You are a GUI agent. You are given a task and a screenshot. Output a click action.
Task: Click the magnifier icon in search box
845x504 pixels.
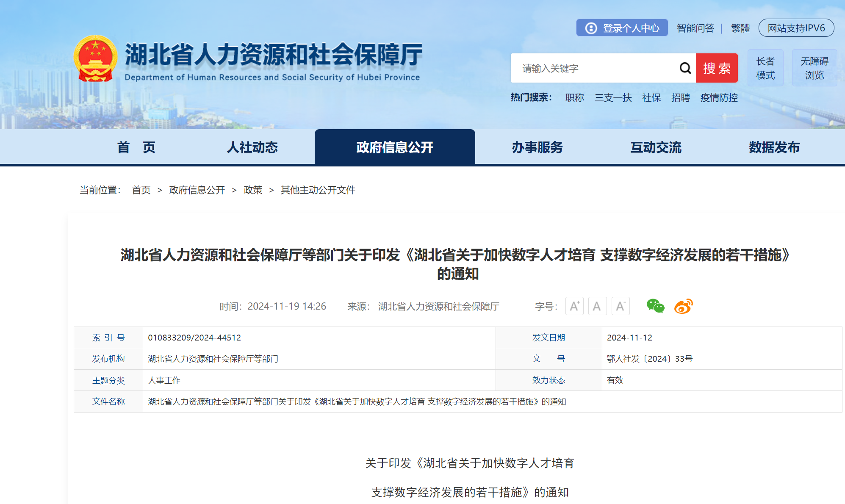pos(685,68)
